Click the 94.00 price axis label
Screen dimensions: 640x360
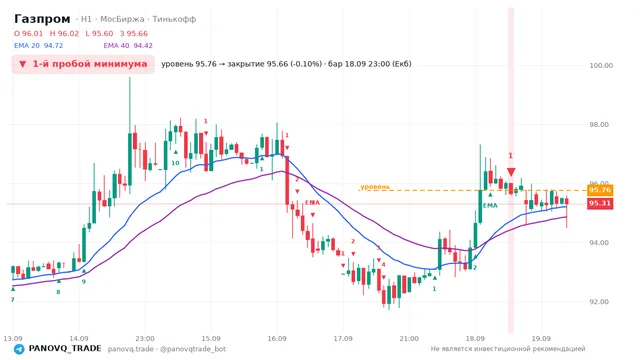599,242
